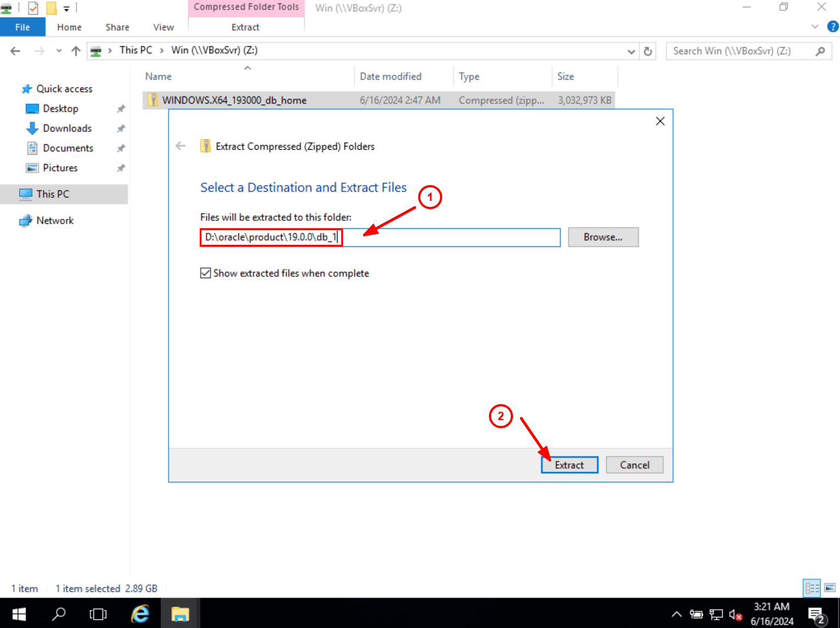
Task: Uncheck Show extracted files when complete
Action: (205, 273)
